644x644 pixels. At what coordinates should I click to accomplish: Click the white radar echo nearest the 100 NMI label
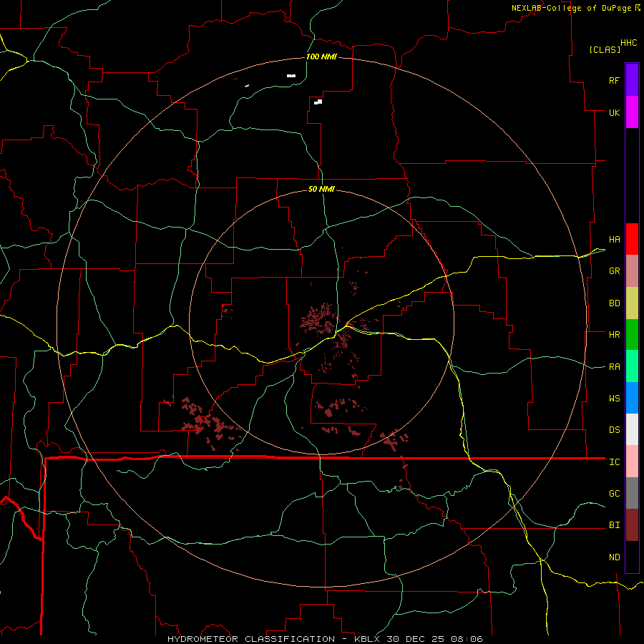(x=291, y=76)
